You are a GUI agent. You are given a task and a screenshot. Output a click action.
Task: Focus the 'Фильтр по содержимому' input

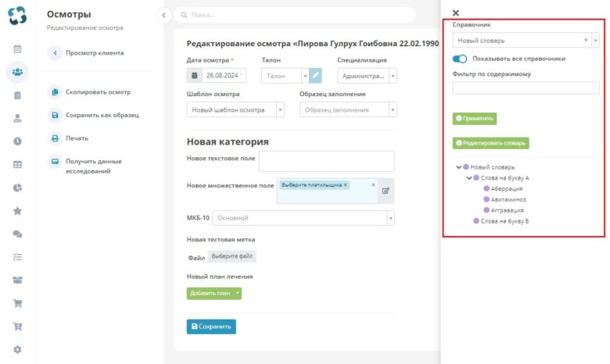click(526, 87)
